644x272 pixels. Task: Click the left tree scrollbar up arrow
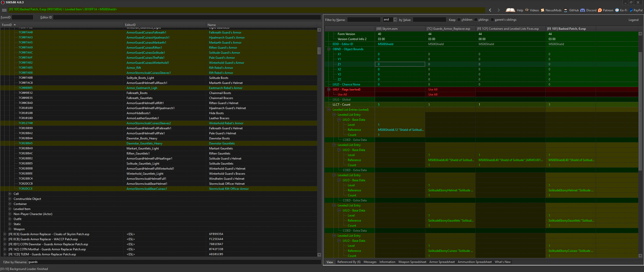pos(319,30)
